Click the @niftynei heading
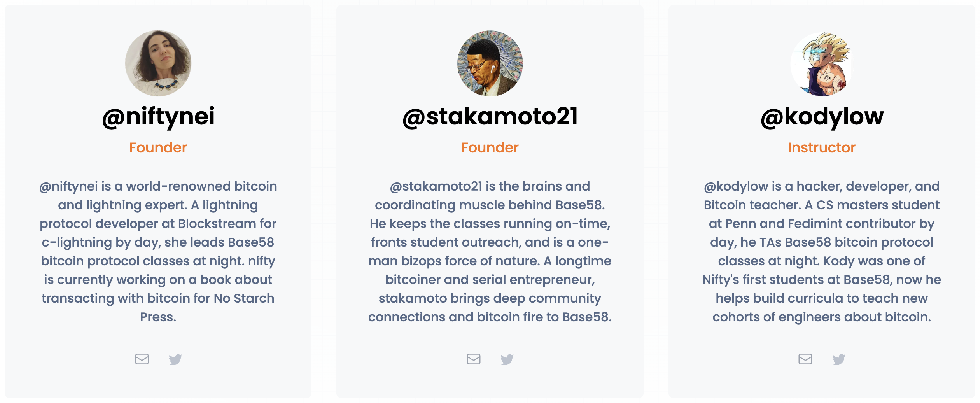980x403 pixels. [158, 117]
